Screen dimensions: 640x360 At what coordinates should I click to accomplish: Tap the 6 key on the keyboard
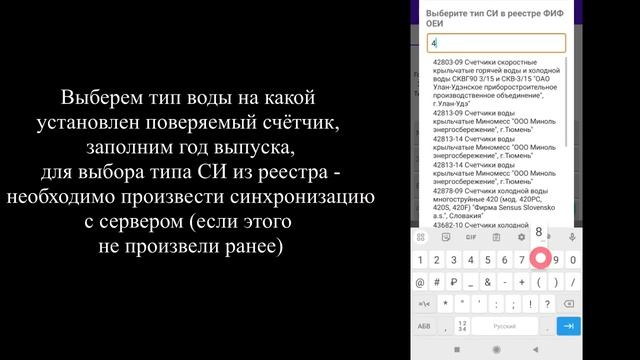click(x=505, y=260)
